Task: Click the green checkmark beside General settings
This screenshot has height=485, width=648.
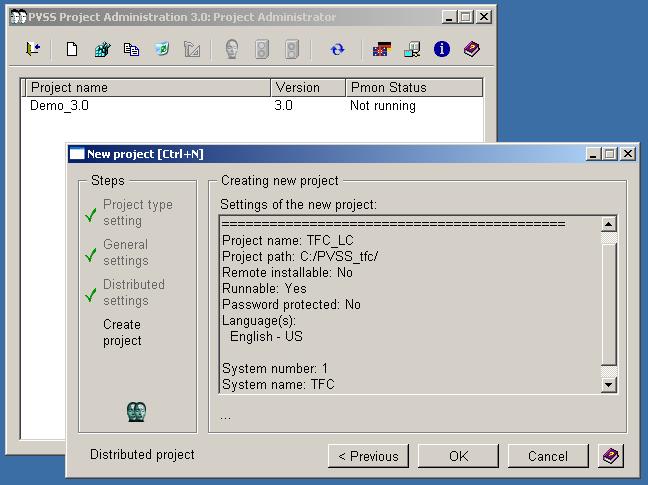Action: [91, 255]
